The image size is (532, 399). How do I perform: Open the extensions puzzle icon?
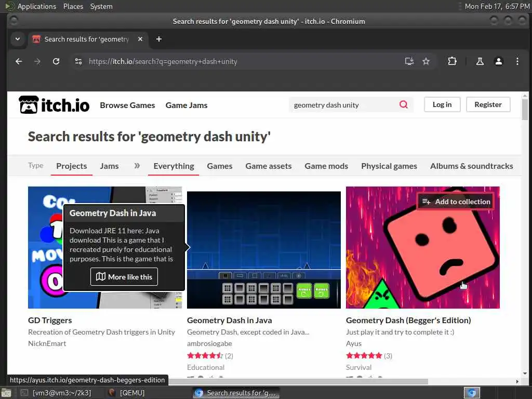[x=452, y=61]
